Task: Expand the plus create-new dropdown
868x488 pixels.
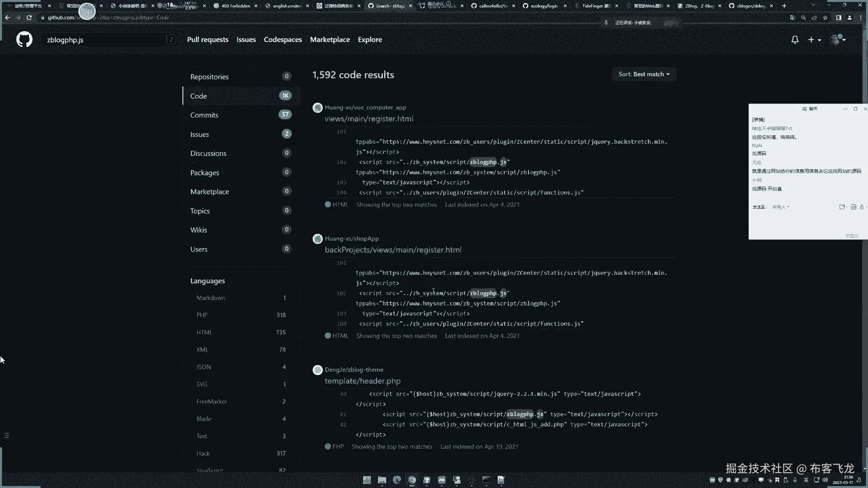Action: 814,40
